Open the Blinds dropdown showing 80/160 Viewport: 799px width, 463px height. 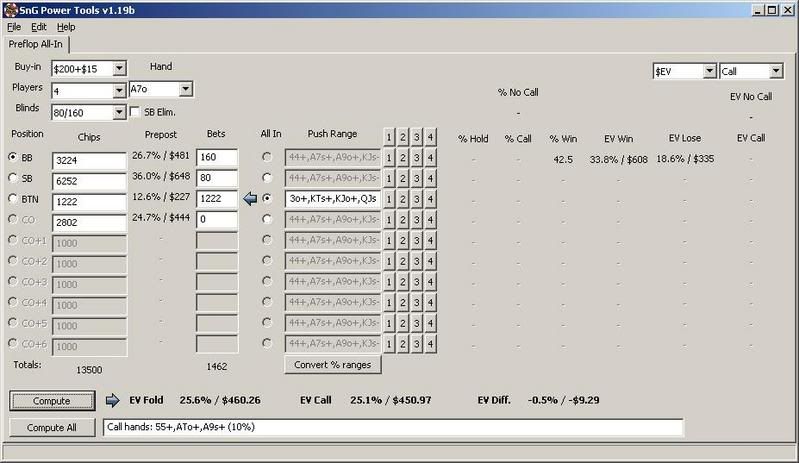click(x=119, y=112)
